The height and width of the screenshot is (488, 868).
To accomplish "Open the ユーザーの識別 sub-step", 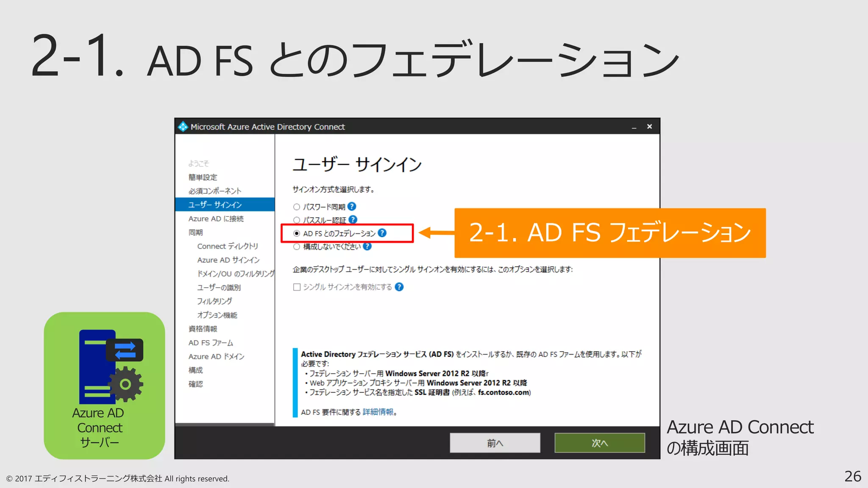I will tap(219, 288).
